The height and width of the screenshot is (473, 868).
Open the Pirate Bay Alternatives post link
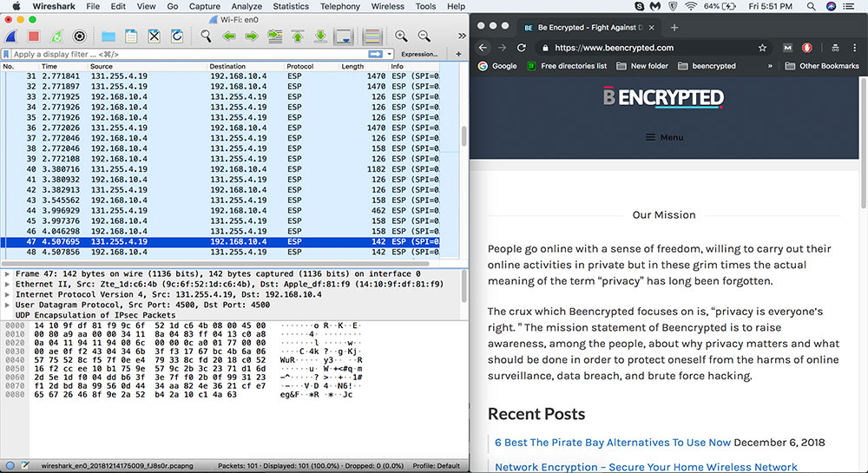(613, 443)
